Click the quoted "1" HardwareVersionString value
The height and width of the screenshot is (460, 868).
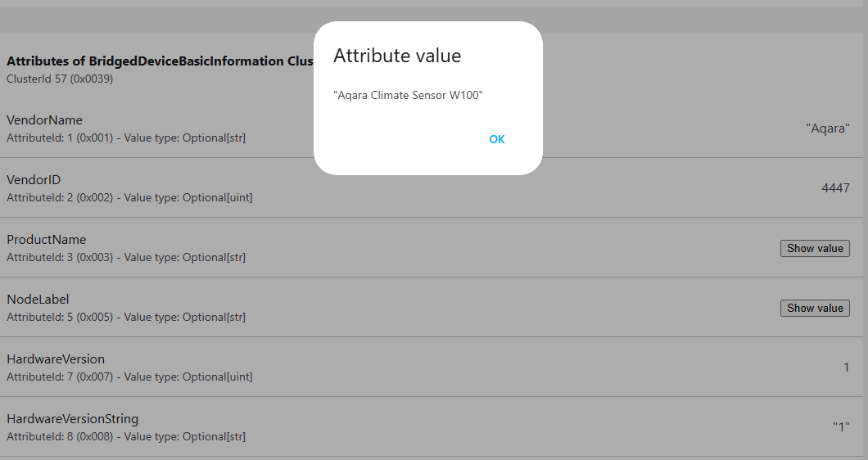coord(841,427)
